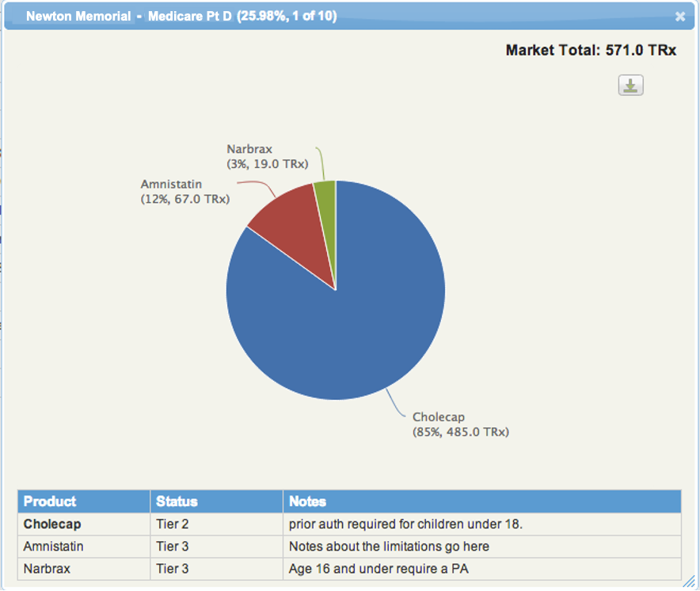Click the download chart icon
700x591 pixels.
coord(630,86)
